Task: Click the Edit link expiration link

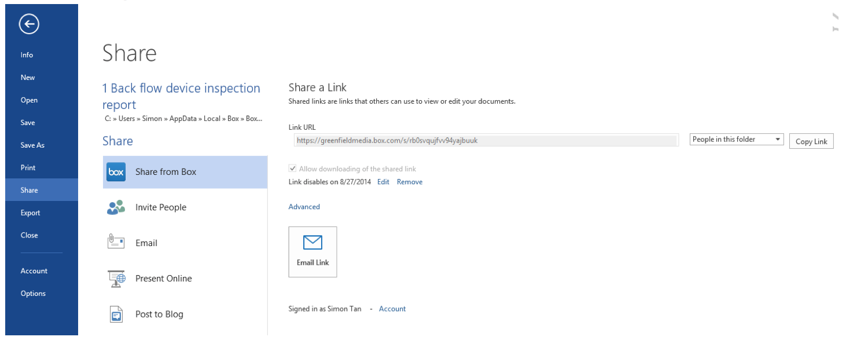Action: (x=383, y=182)
